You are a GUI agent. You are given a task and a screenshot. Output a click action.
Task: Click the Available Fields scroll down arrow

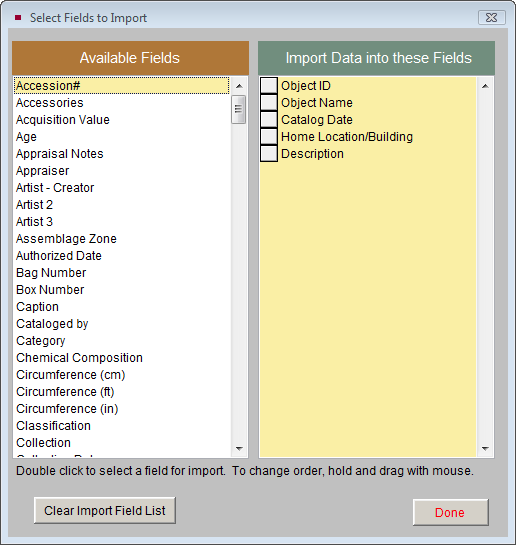[x=239, y=449]
